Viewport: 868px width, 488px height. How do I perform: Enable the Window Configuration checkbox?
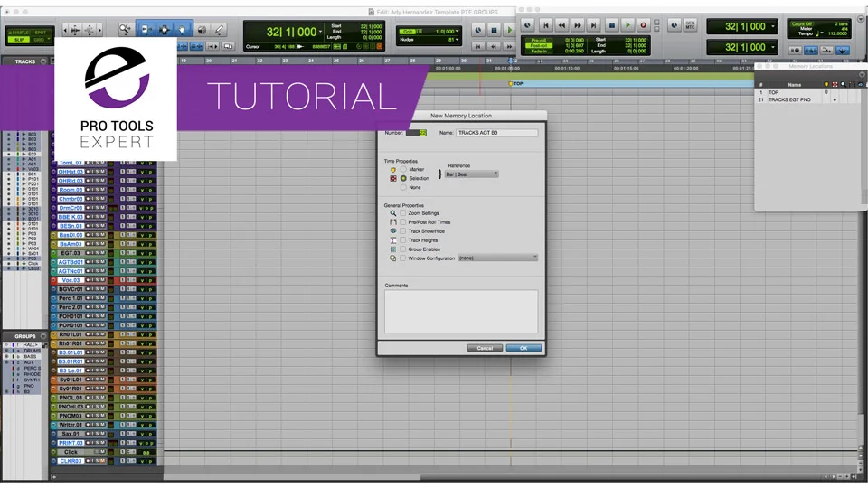pyautogui.click(x=403, y=258)
